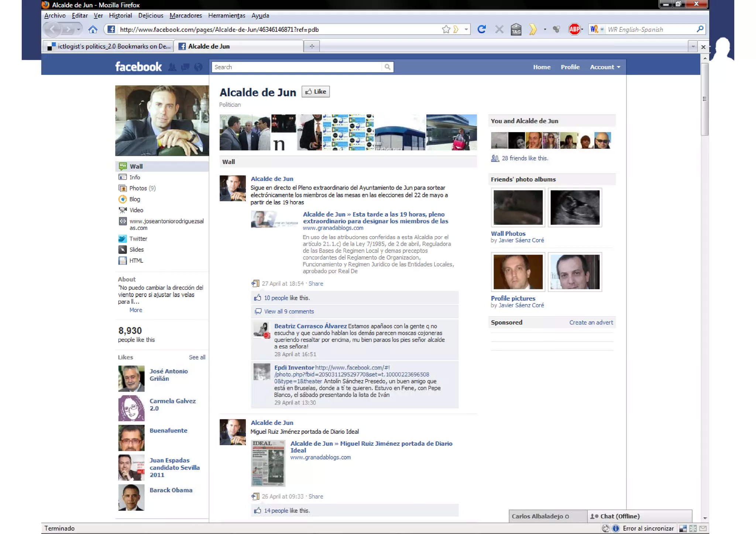This screenshot has height=534, width=756.
Task: Open the Archivo menu
Action: pos(55,15)
